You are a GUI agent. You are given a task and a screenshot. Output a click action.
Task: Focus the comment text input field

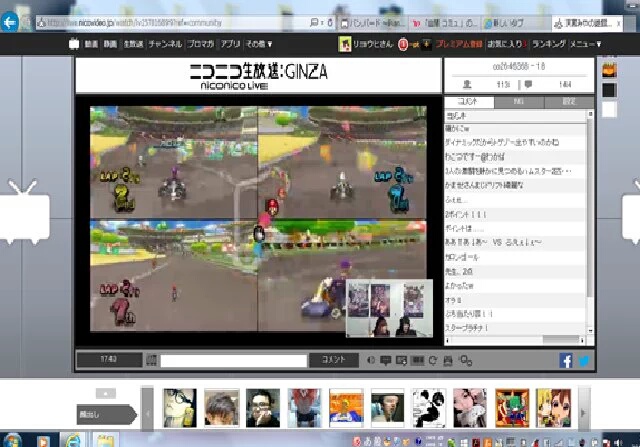[x=233, y=361]
